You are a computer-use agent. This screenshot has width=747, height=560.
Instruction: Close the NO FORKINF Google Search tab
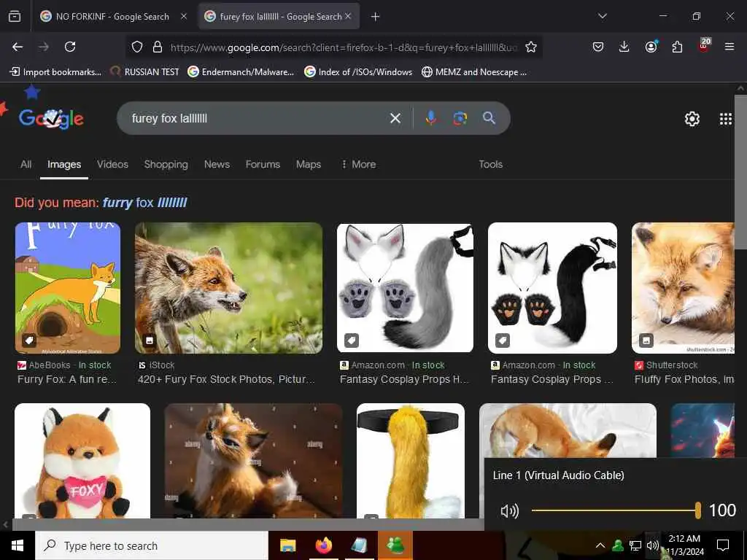click(x=184, y=16)
